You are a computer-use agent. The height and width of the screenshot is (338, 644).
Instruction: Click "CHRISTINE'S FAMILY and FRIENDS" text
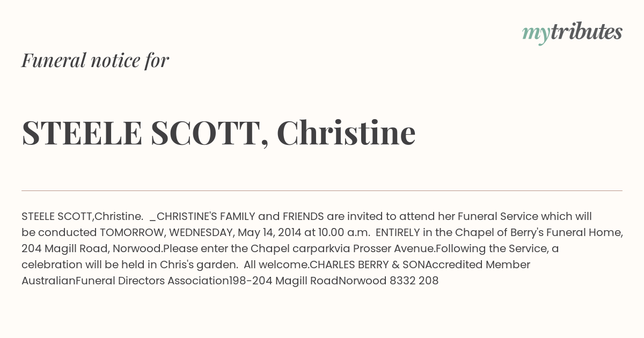[240, 216]
